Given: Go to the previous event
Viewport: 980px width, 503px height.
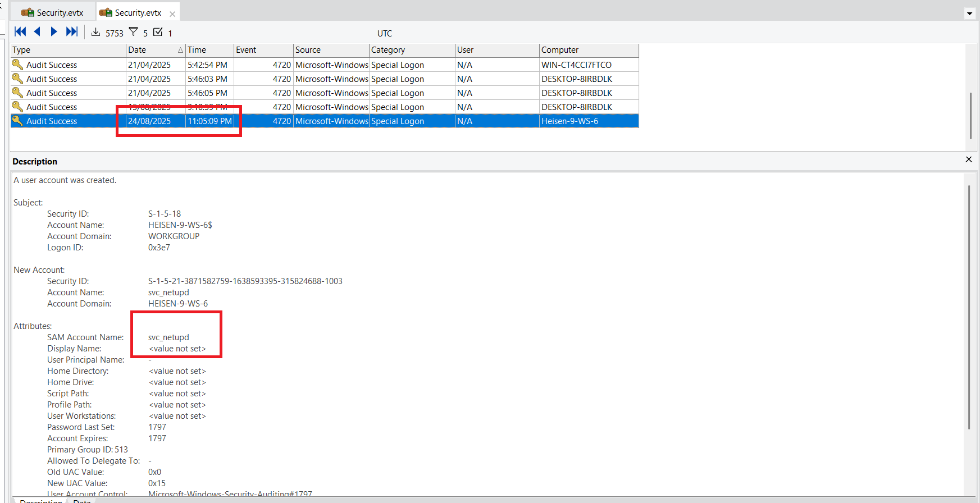Looking at the screenshot, I should [37, 32].
